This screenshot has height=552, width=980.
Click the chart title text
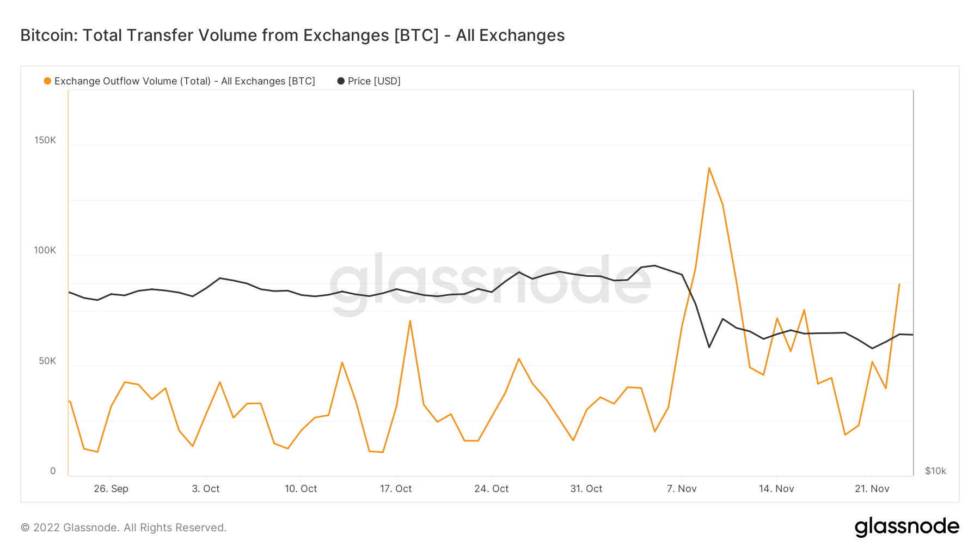292,35
